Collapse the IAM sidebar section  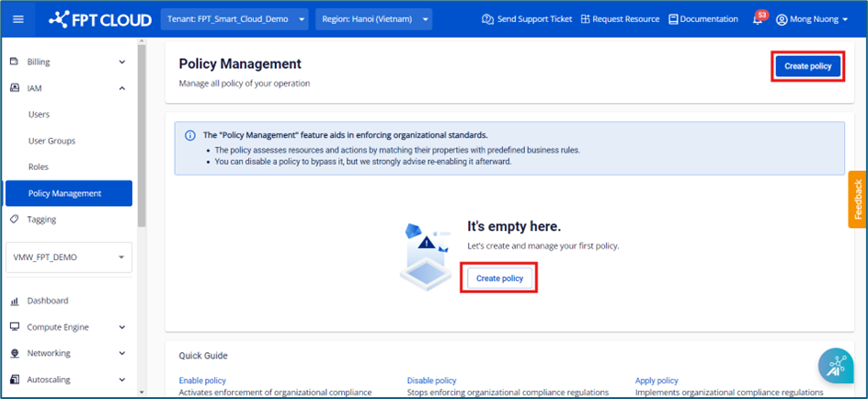coord(122,88)
